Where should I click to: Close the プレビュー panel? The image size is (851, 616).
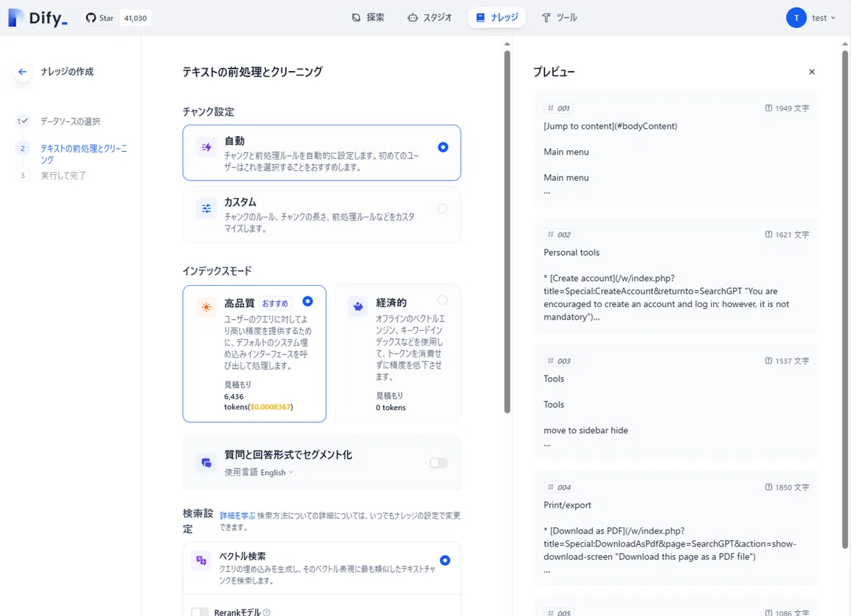pyautogui.click(x=812, y=72)
